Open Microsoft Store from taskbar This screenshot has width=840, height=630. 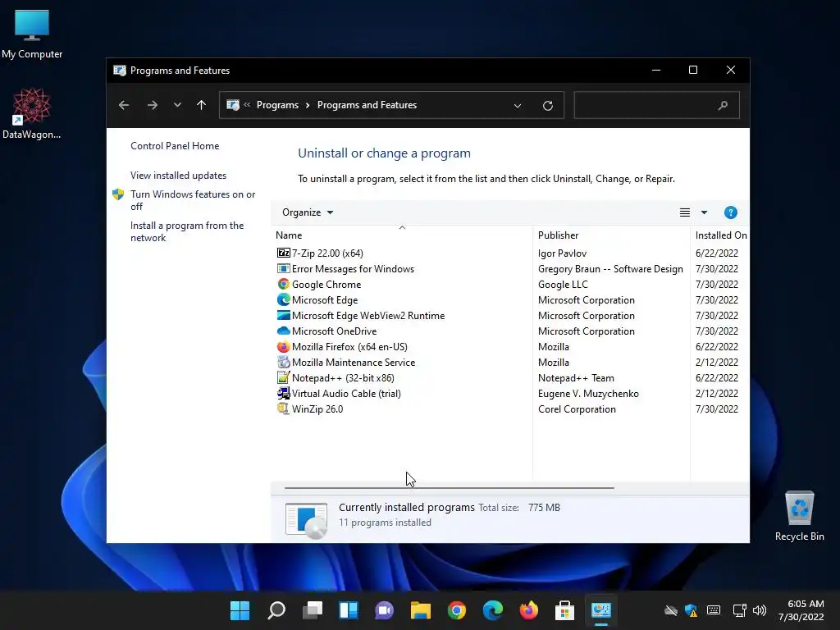coord(564,610)
